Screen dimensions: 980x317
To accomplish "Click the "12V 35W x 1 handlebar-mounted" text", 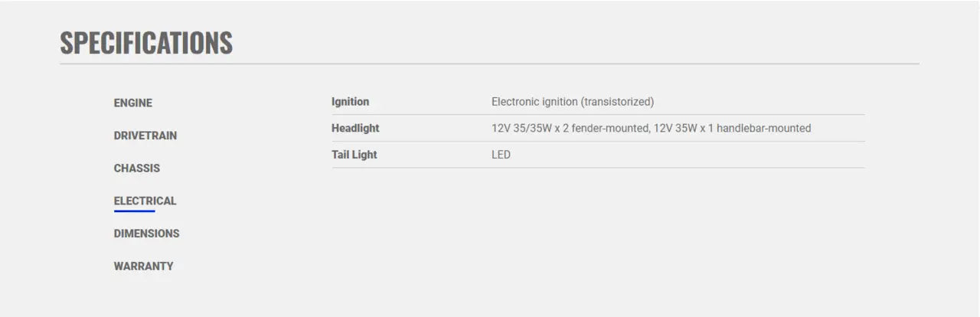I will [x=733, y=128].
